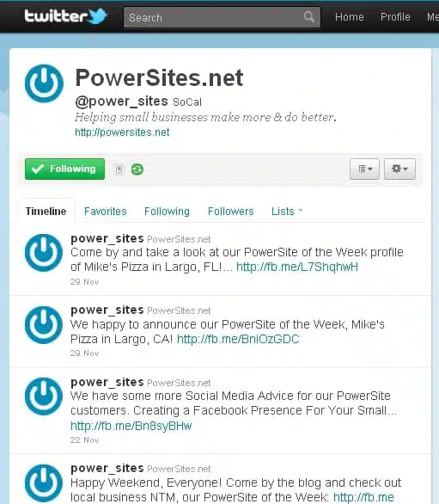The height and width of the screenshot is (504, 439).
Task: Click inside the Search input field
Action: point(214,17)
